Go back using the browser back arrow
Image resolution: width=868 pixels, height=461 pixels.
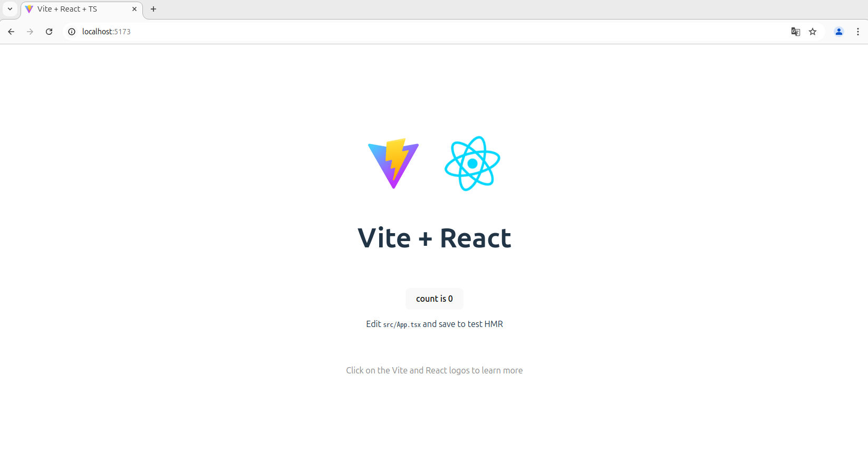click(11, 32)
